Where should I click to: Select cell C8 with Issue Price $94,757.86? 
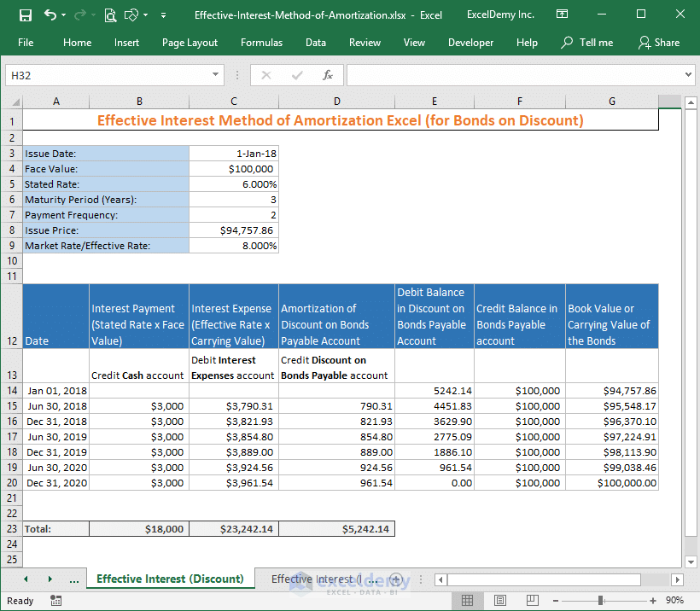pos(233,230)
